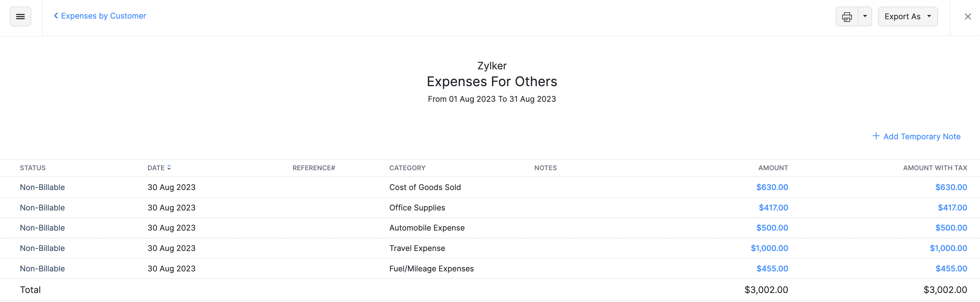Click the plus icon beside Add Temporary Note
Viewport: 980px width, 302px height.
coord(877,136)
